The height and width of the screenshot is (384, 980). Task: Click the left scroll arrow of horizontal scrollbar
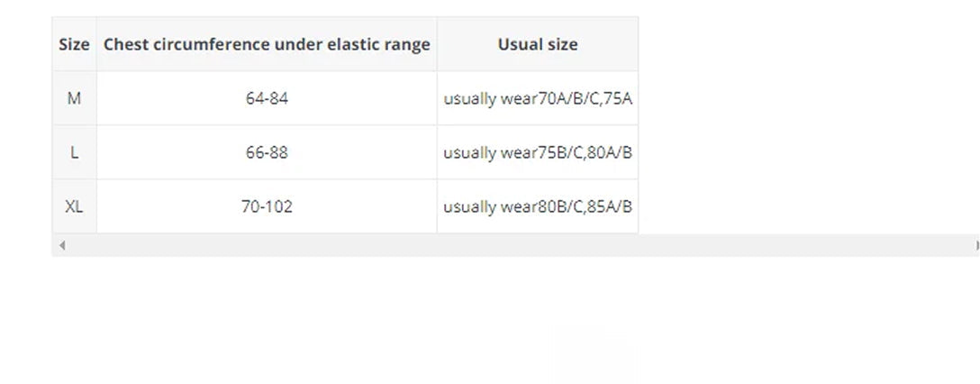click(61, 245)
